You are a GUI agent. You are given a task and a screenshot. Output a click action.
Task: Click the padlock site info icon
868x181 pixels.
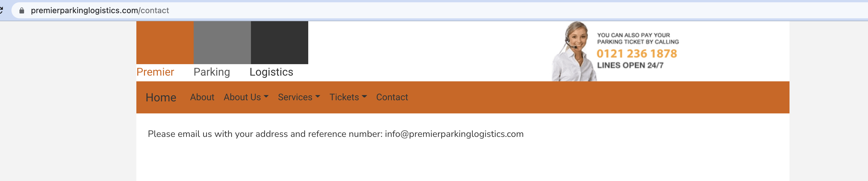pos(22,10)
